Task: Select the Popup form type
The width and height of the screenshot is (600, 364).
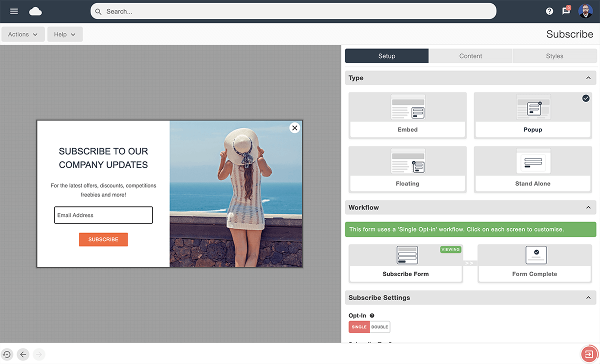Action: pyautogui.click(x=532, y=115)
